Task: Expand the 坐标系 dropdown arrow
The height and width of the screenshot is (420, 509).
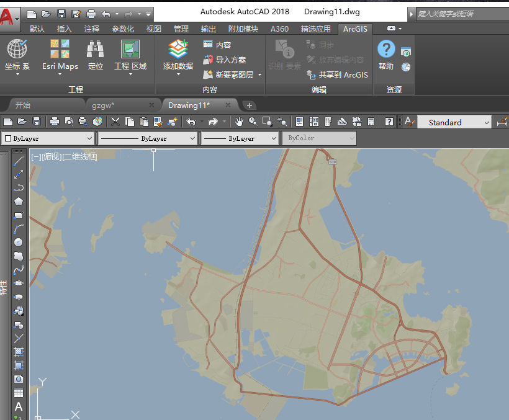Action: (17, 74)
